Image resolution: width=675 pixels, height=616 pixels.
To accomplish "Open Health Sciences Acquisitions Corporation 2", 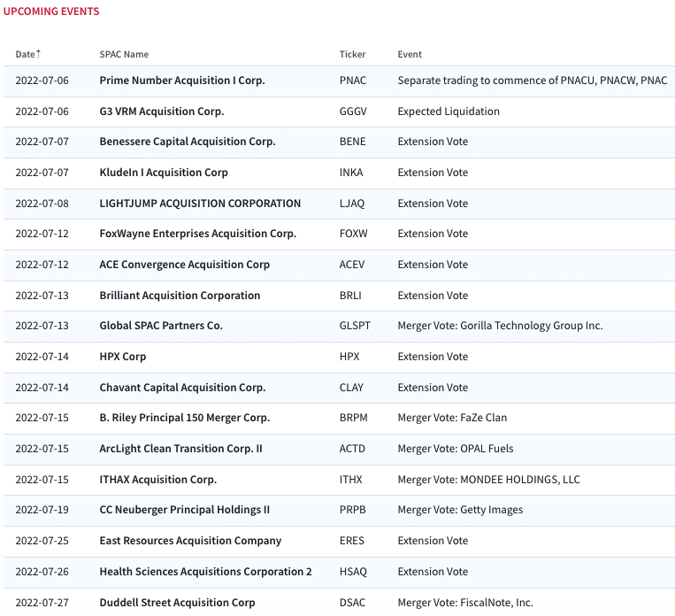I will [206, 572].
